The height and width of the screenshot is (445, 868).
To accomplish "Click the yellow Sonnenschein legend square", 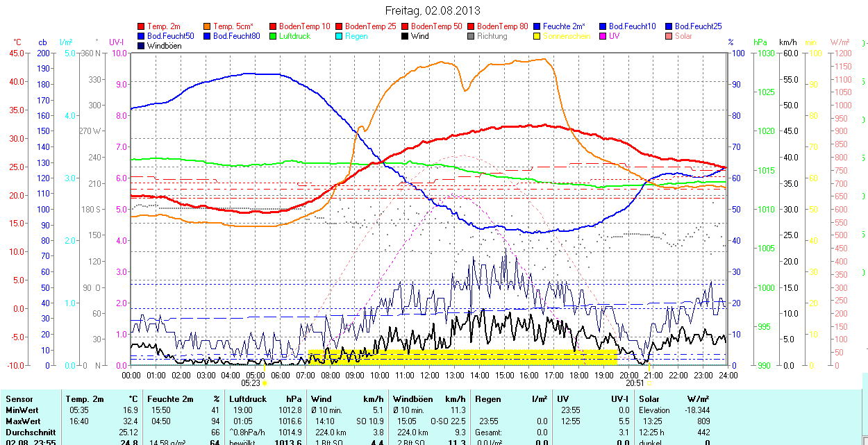I will 537,36.
